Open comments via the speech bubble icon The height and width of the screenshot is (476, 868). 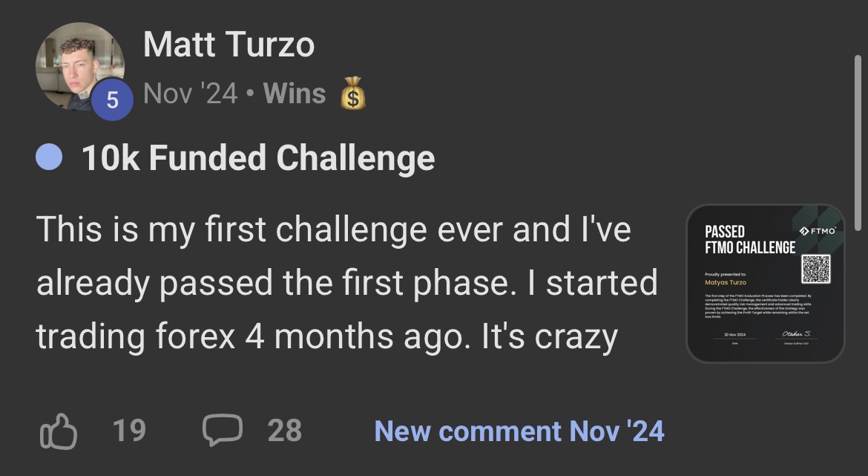(222, 431)
